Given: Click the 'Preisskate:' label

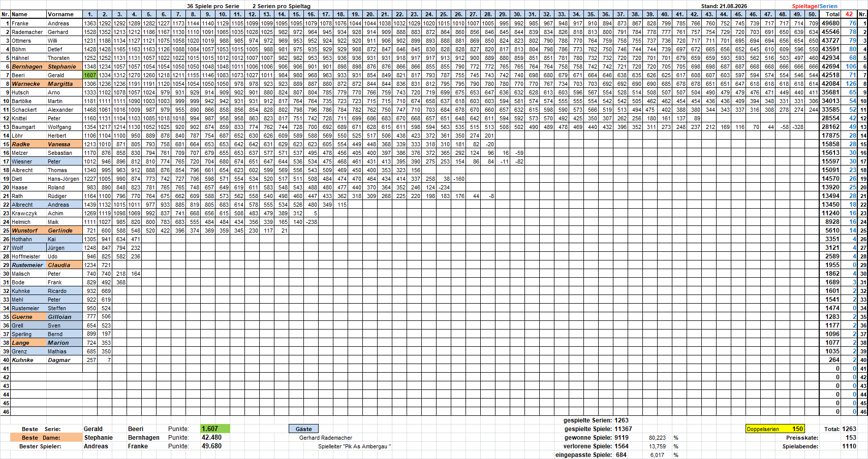Looking at the screenshot, I should (x=802, y=438).
